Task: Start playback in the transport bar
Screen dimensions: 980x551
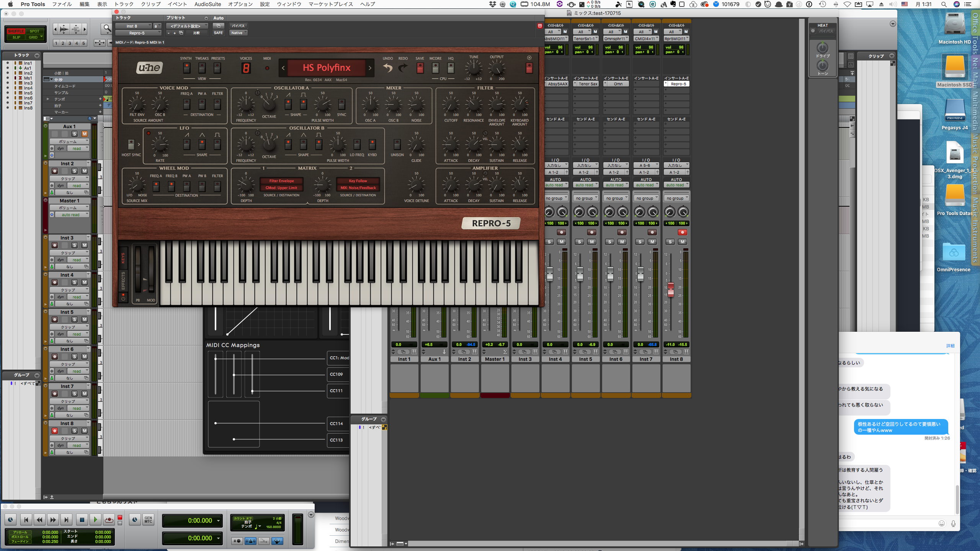Action: (x=95, y=520)
